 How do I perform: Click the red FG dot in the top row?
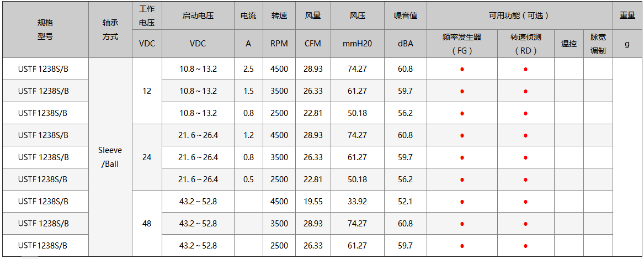point(462,70)
